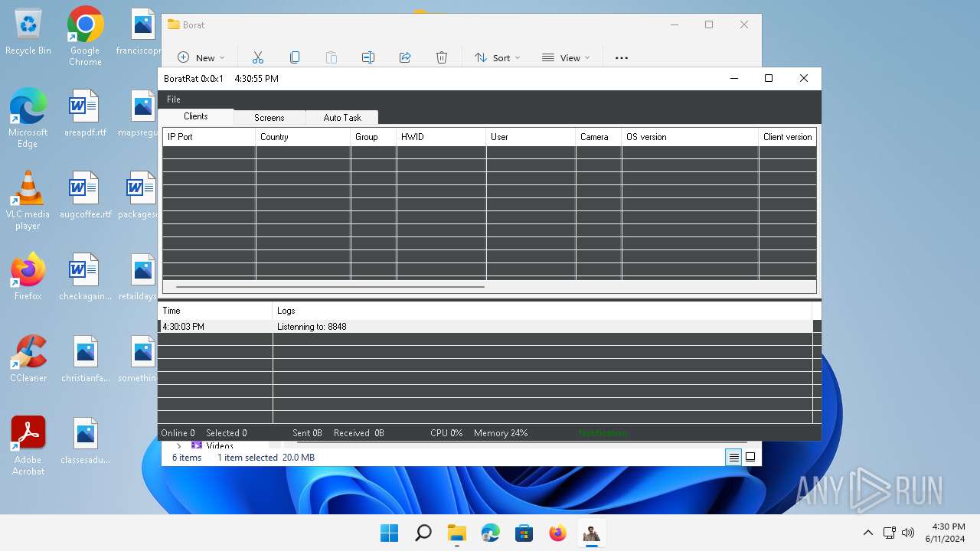Open File Explorer from the taskbar
The width and height of the screenshot is (980, 551).
point(457,533)
